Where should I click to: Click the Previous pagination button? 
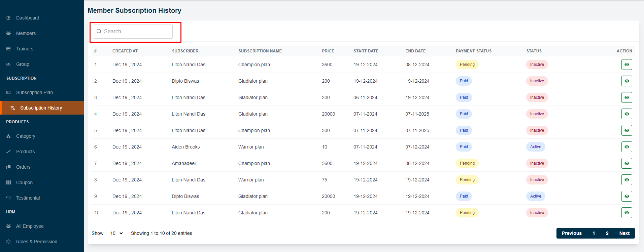point(571,233)
